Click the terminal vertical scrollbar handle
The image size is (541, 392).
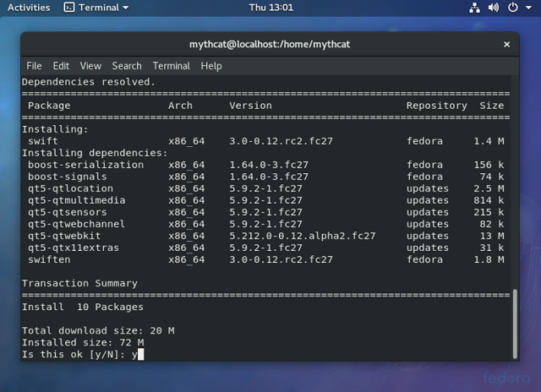tap(515, 324)
